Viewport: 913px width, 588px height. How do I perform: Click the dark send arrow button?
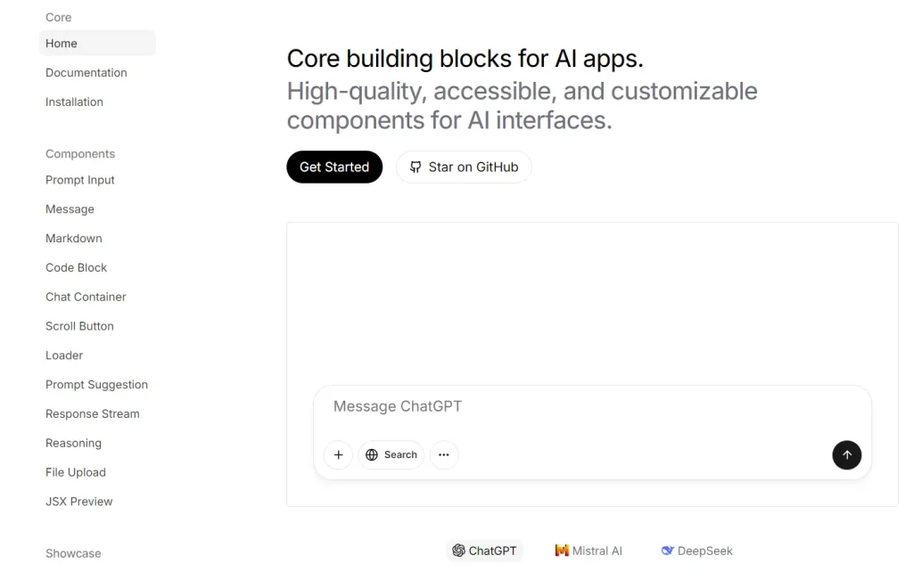[846, 455]
